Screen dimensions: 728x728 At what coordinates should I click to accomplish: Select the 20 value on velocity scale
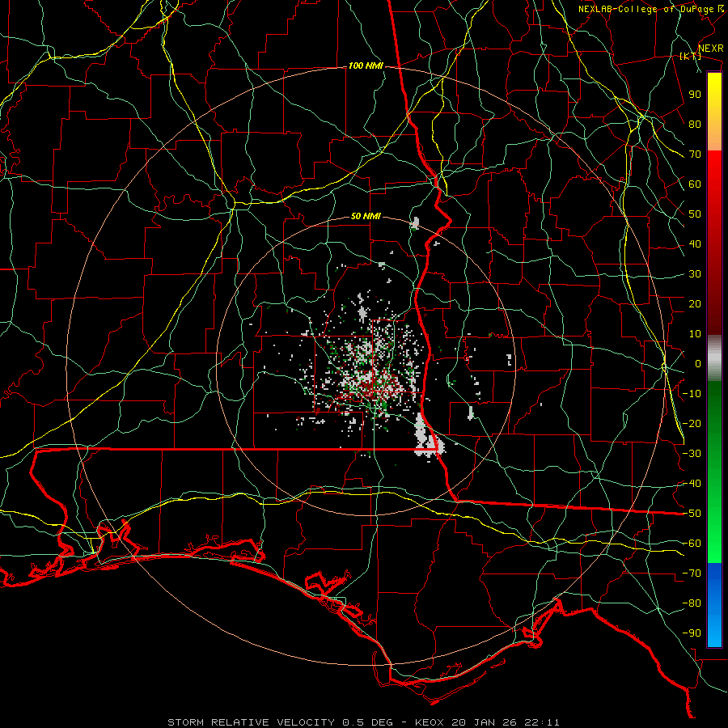pyautogui.click(x=695, y=303)
